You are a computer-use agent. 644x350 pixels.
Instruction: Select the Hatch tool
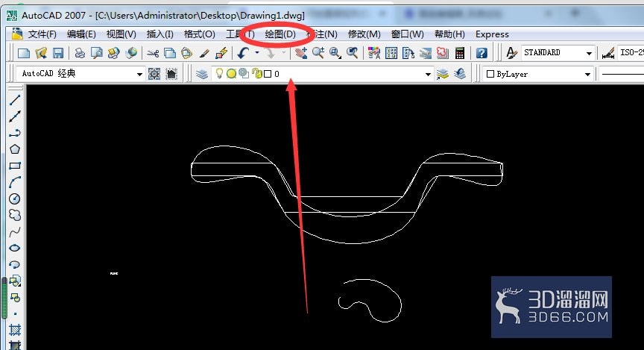[15, 330]
